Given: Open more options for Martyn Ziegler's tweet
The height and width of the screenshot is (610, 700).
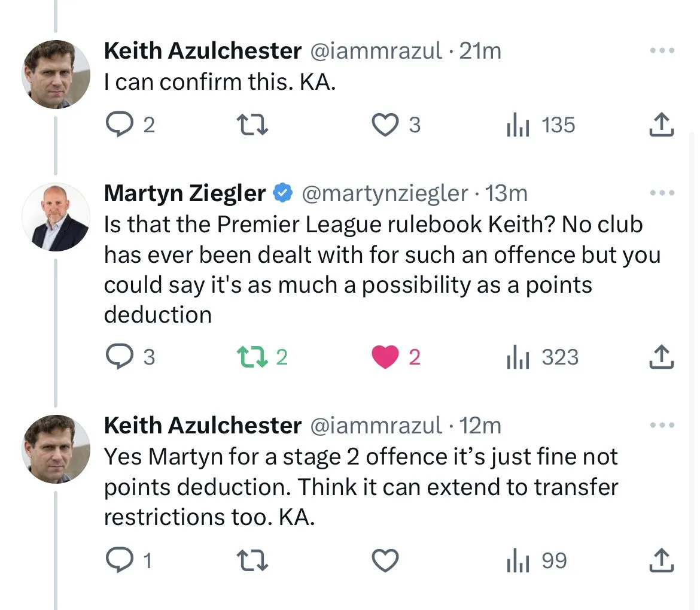Looking at the screenshot, I should pos(662,193).
